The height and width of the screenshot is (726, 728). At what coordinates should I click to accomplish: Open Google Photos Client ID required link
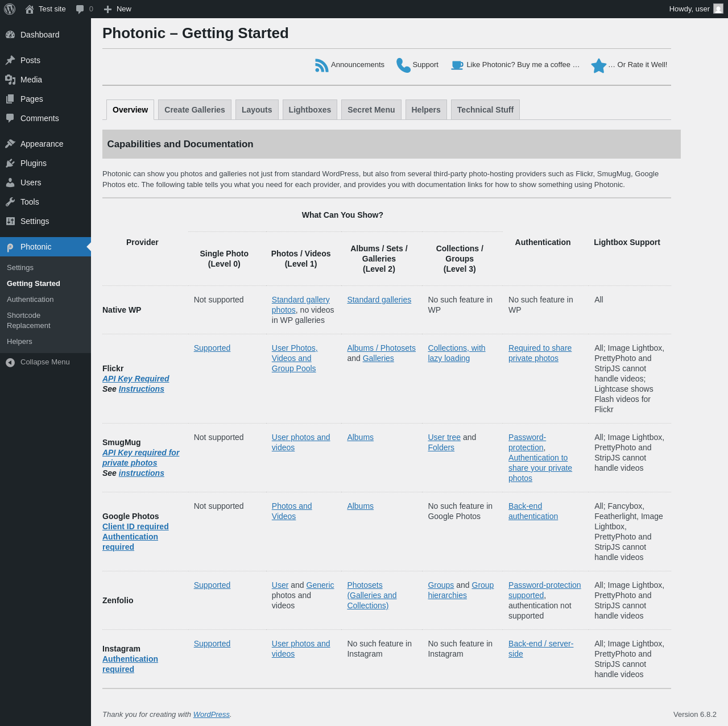pos(135,526)
